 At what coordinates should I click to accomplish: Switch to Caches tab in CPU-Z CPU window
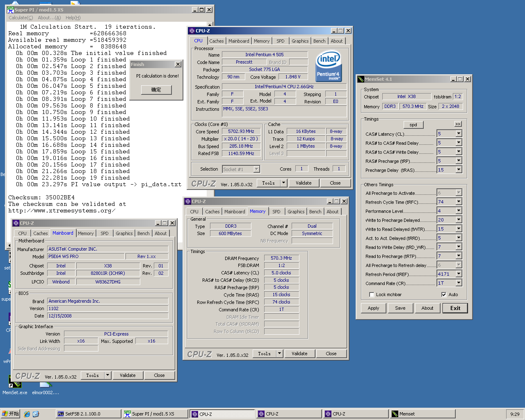(217, 41)
